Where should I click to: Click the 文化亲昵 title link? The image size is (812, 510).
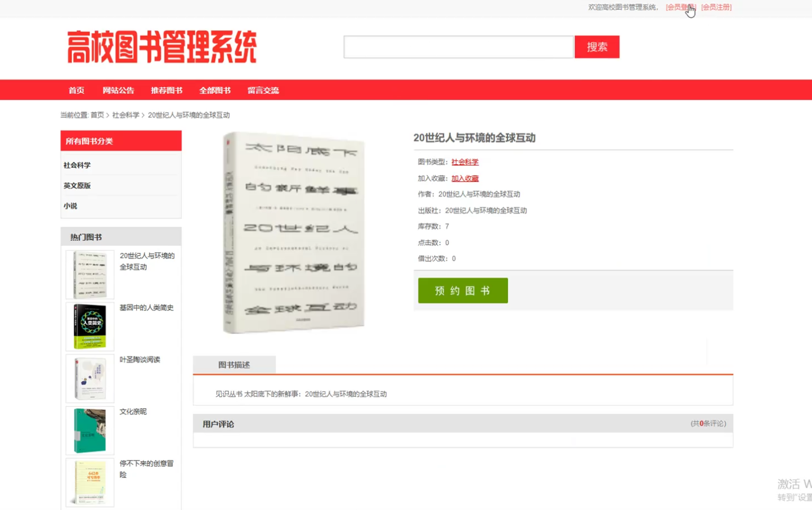pyautogui.click(x=133, y=412)
